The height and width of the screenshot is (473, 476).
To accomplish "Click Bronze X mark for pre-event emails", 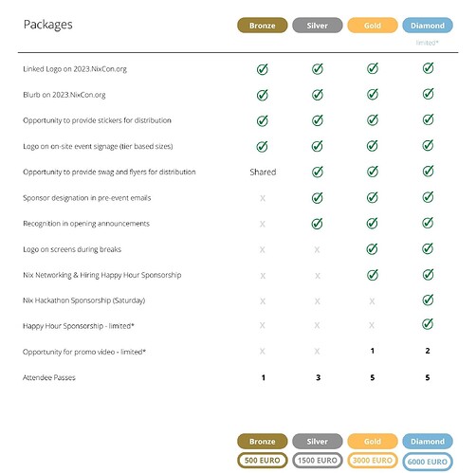I will coord(263,198).
